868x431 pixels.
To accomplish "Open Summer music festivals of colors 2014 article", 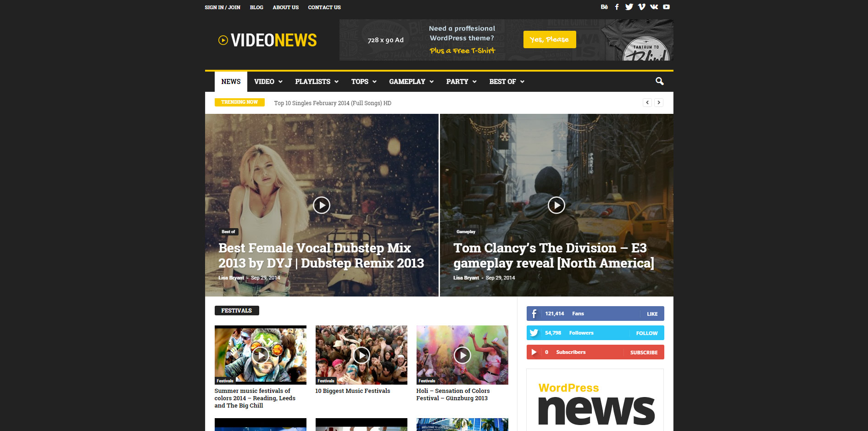I will tap(255, 398).
